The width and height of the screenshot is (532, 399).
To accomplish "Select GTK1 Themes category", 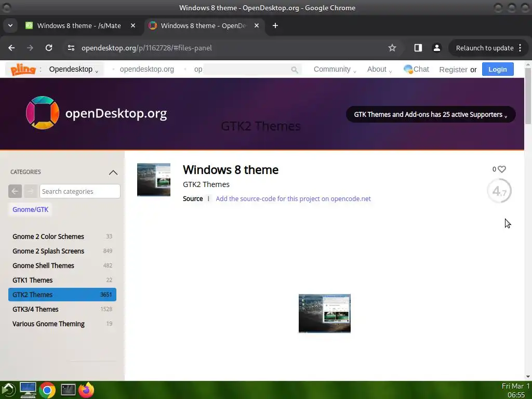I will [x=62, y=280].
